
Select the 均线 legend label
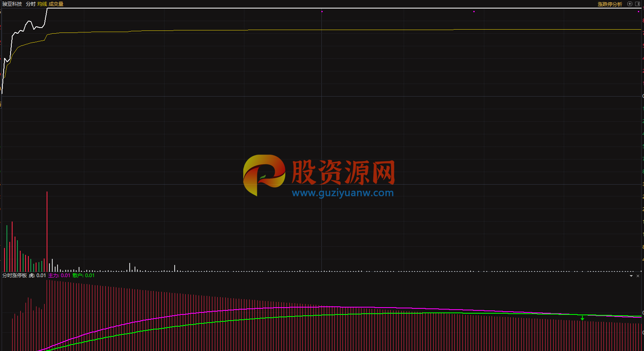point(42,4)
